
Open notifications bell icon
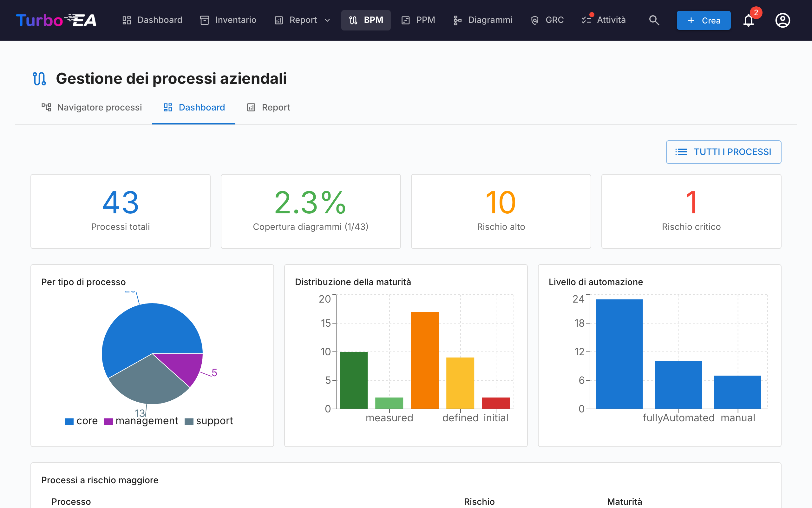[x=748, y=21]
